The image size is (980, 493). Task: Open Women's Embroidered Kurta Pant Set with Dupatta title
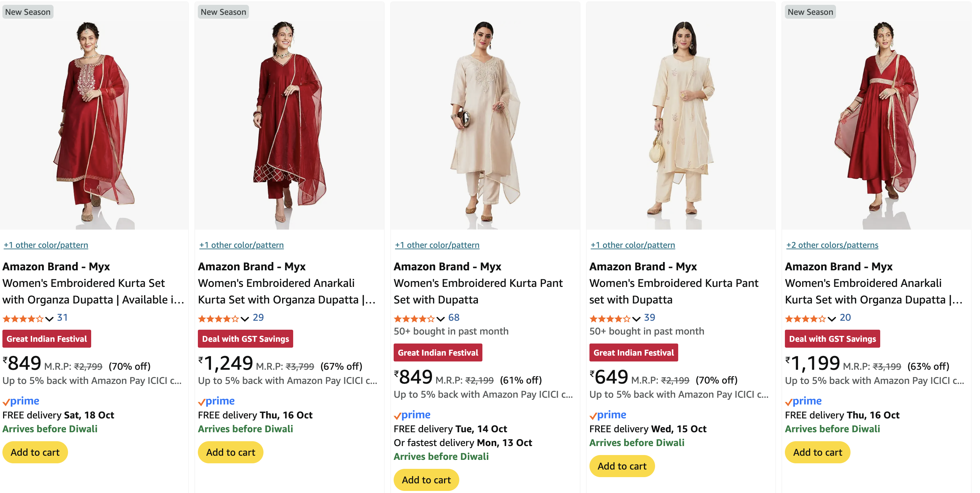click(478, 291)
